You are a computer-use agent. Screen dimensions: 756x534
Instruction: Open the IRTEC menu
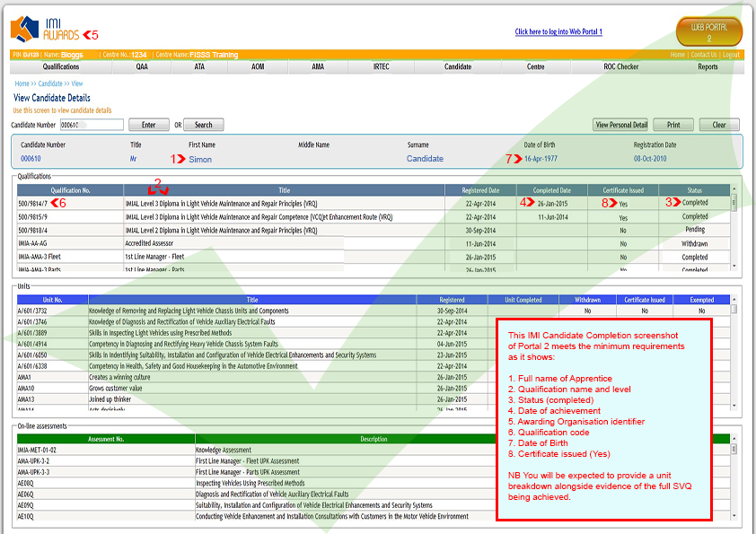click(381, 67)
